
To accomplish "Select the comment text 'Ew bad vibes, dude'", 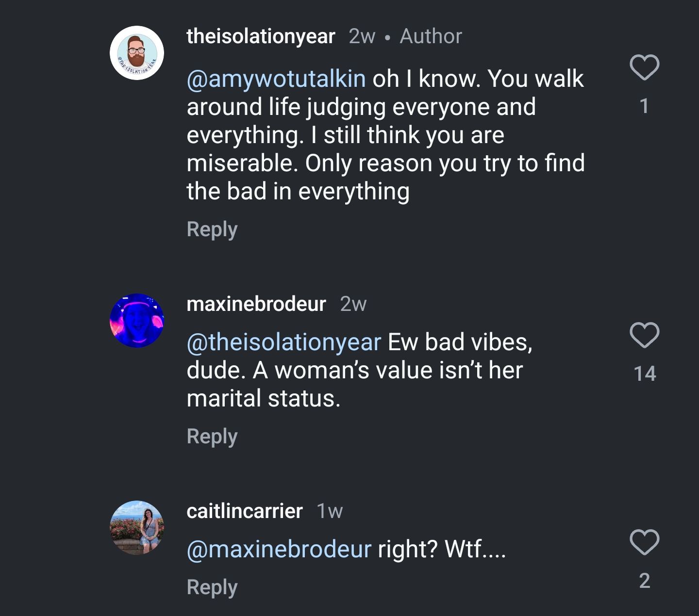I will tap(360, 356).
